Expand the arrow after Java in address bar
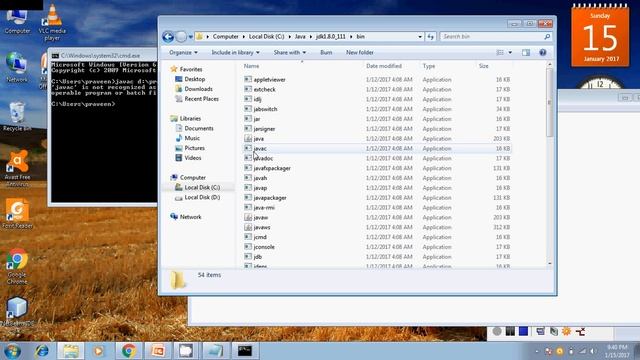The height and width of the screenshot is (360, 640). [311, 37]
